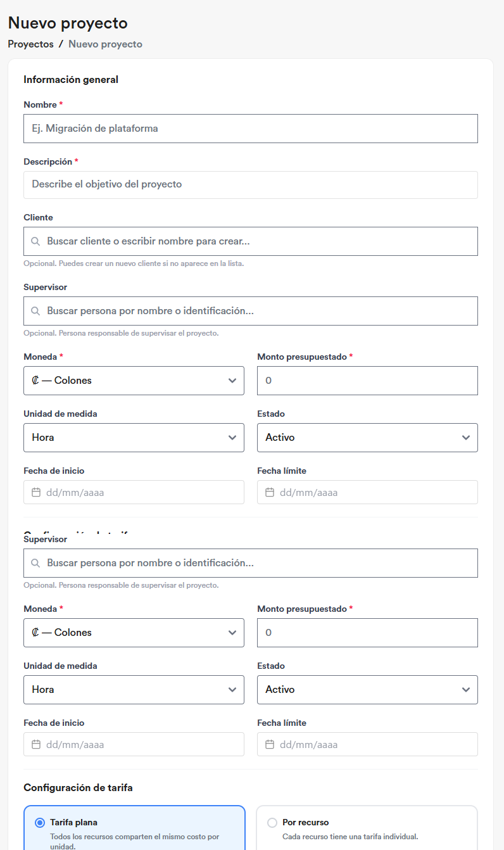Viewport: 504px width, 850px height.
Task: Click the calendar icon in the Fecha límite nearest Configuración de tarifa
Action: [270, 744]
